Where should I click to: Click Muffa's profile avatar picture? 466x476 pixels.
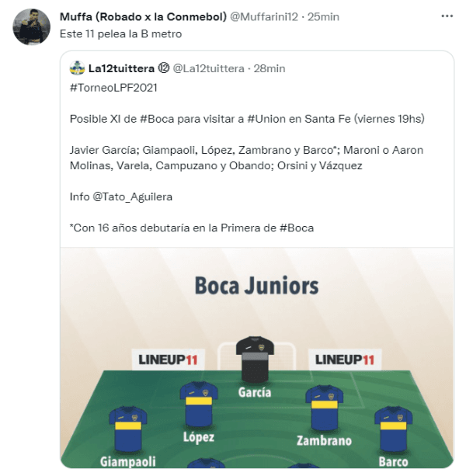click(32, 27)
